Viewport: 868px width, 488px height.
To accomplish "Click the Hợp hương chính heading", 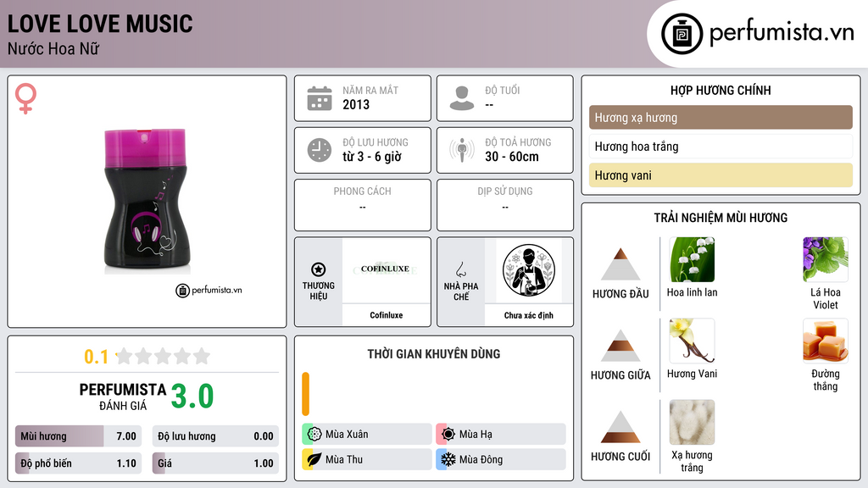I will (721, 90).
